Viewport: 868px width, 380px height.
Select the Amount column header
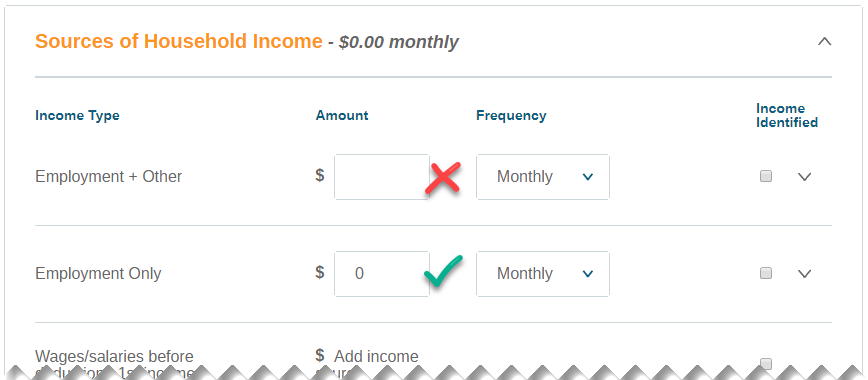coord(342,115)
